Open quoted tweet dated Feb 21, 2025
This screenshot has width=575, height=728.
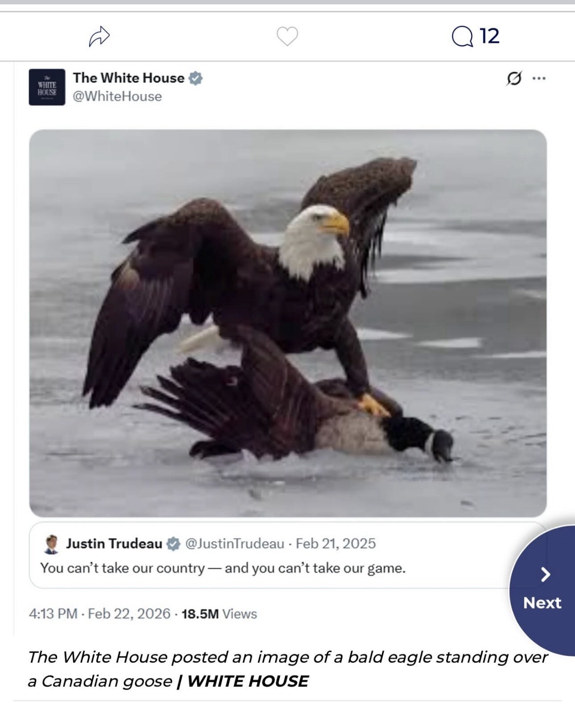(x=336, y=543)
